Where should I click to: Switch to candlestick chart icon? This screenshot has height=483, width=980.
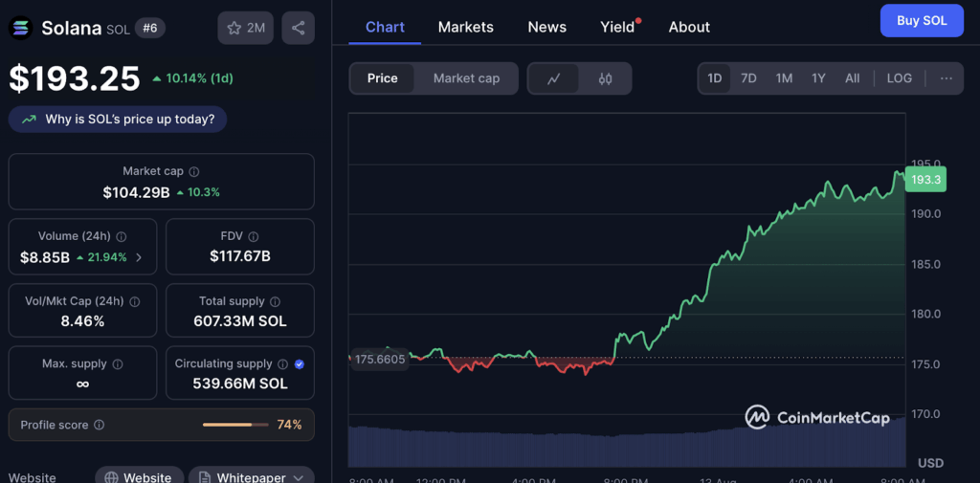pos(605,78)
